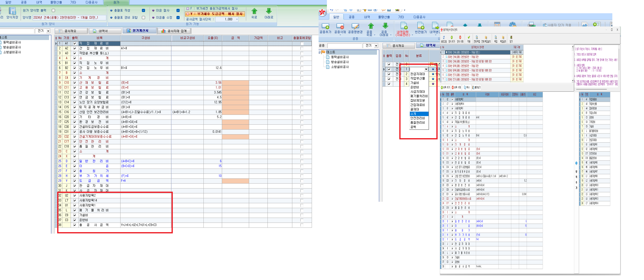Click the green 위로 up arrow

(254, 11)
